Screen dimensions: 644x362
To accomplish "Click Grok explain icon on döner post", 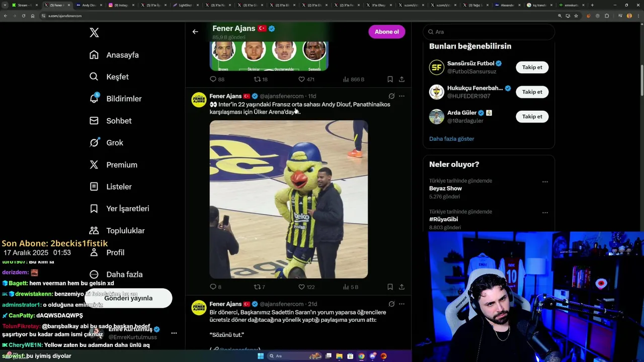I will click(x=391, y=304).
